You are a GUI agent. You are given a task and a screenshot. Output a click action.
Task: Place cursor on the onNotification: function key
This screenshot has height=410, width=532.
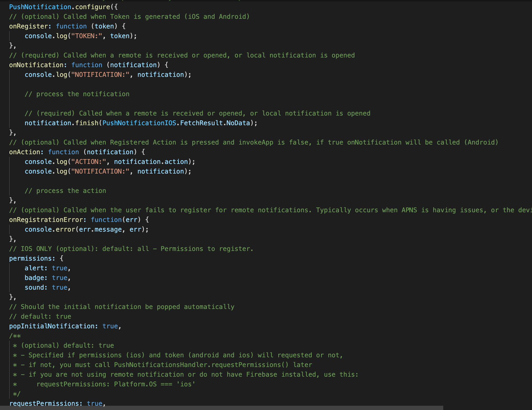(36, 65)
